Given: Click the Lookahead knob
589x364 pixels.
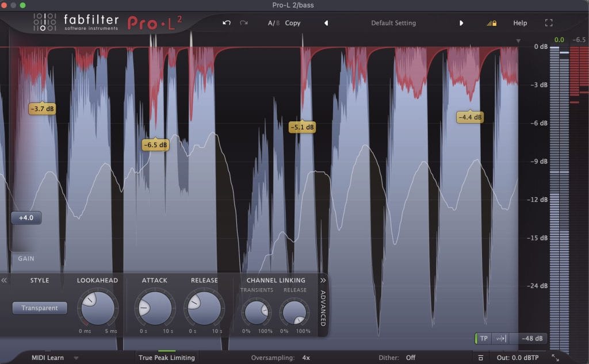Looking at the screenshot, I should [x=98, y=308].
